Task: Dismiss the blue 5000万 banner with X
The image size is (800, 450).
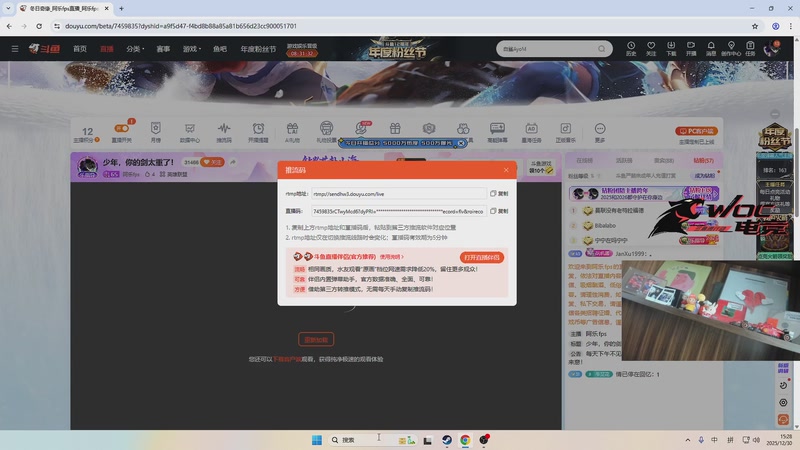Action: pyautogui.click(x=461, y=143)
